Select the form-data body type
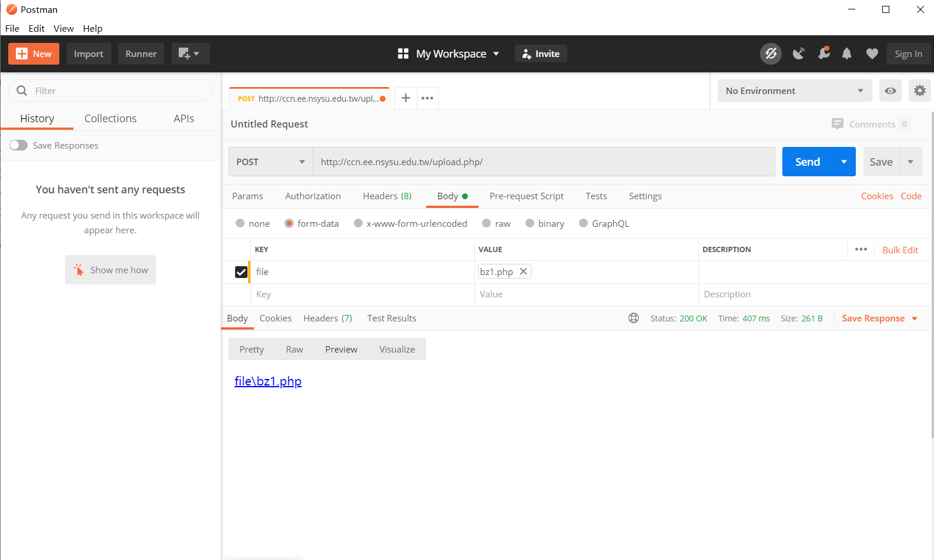The height and width of the screenshot is (560, 934). [289, 223]
